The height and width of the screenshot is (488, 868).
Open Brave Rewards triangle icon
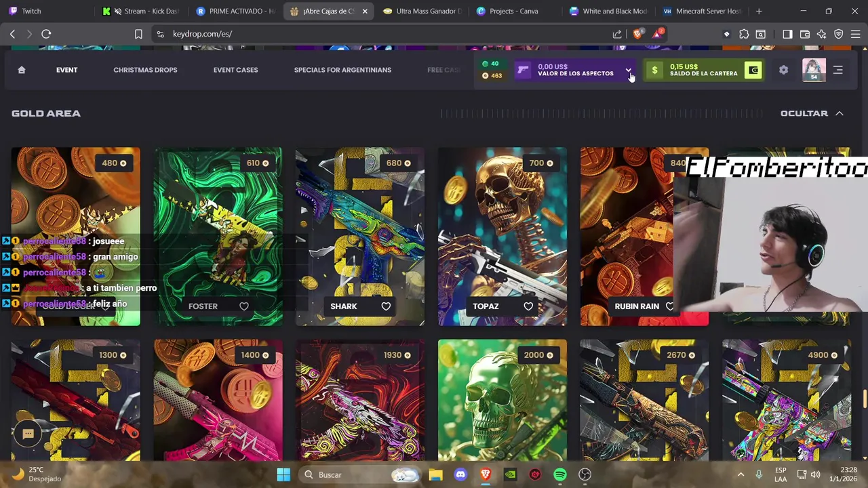(658, 34)
